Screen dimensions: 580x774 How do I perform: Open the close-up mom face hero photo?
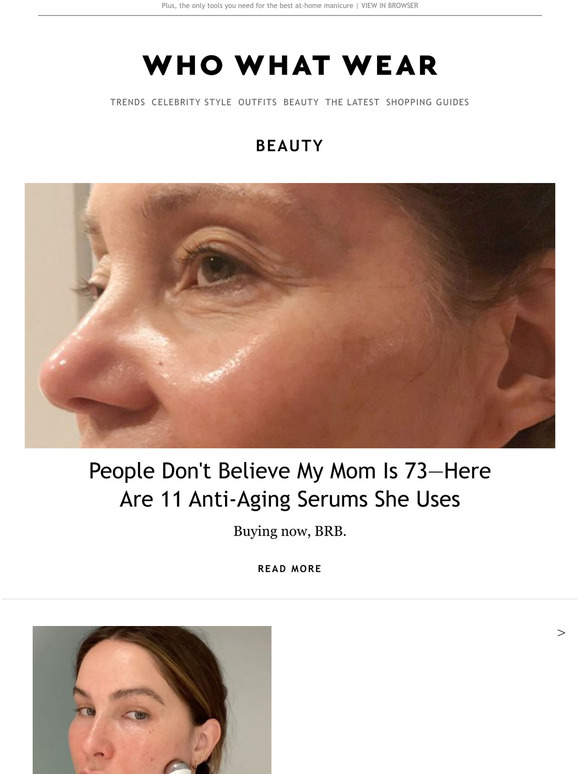(x=290, y=315)
